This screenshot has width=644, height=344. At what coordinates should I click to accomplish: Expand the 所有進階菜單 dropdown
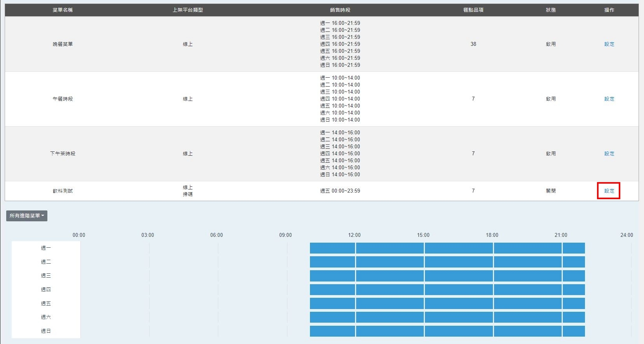point(27,216)
